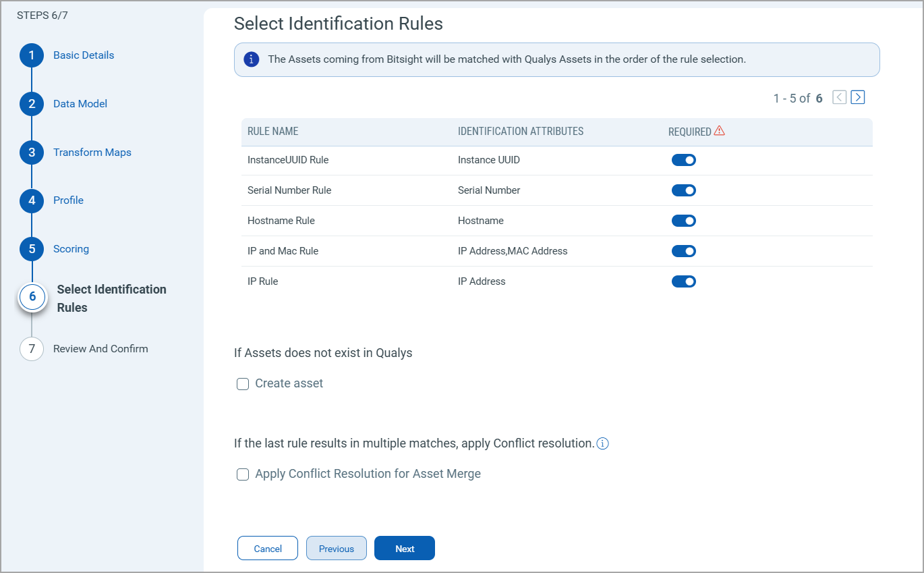The height and width of the screenshot is (573, 924).
Task: Open the Conflict resolution info tooltip icon
Action: [x=602, y=443]
